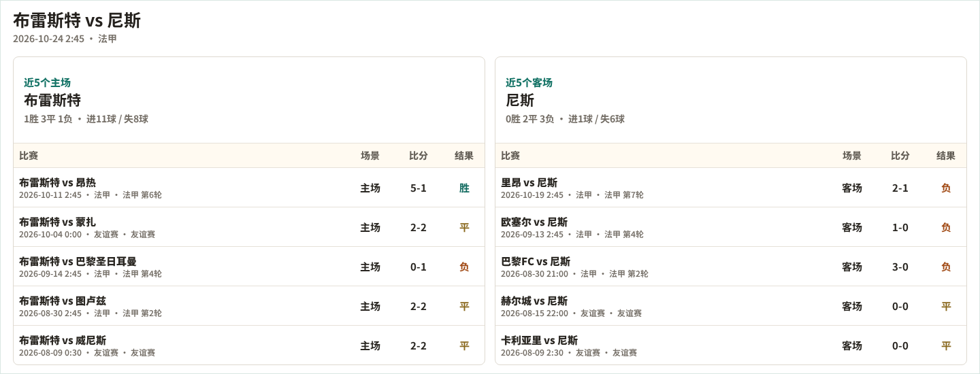
Task: Select the kickoff time "2026-10-24 2:45" under the title
Action: tap(48, 39)
